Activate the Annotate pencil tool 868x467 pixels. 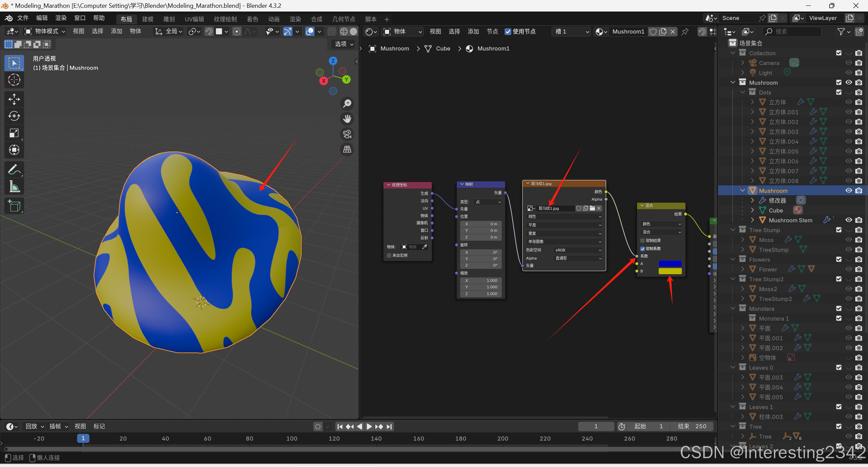click(14, 169)
